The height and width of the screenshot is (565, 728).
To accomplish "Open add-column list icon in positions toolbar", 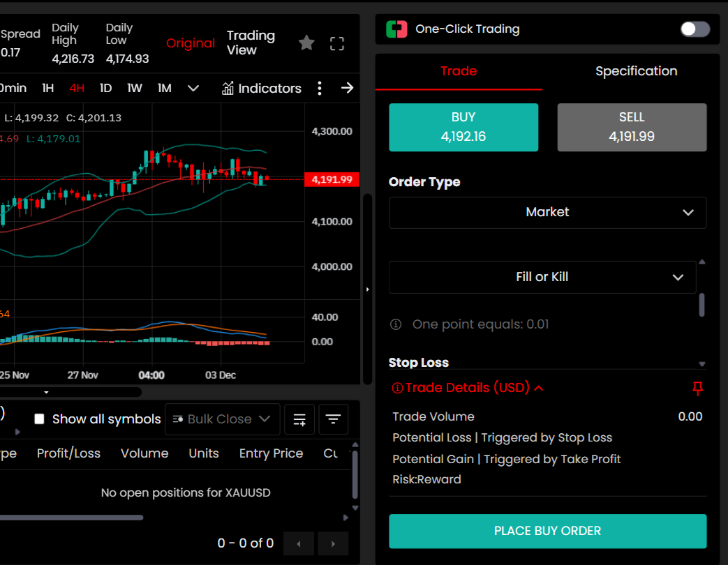I will pyautogui.click(x=299, y=419).
